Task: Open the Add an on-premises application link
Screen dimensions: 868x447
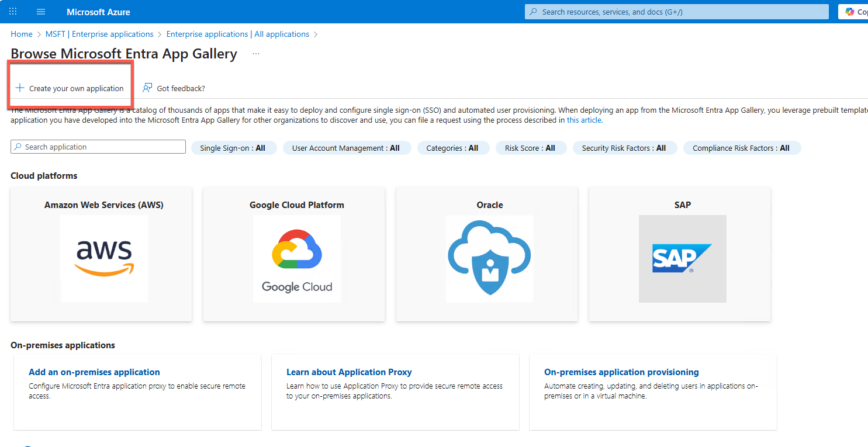Action: coord(94,372)
